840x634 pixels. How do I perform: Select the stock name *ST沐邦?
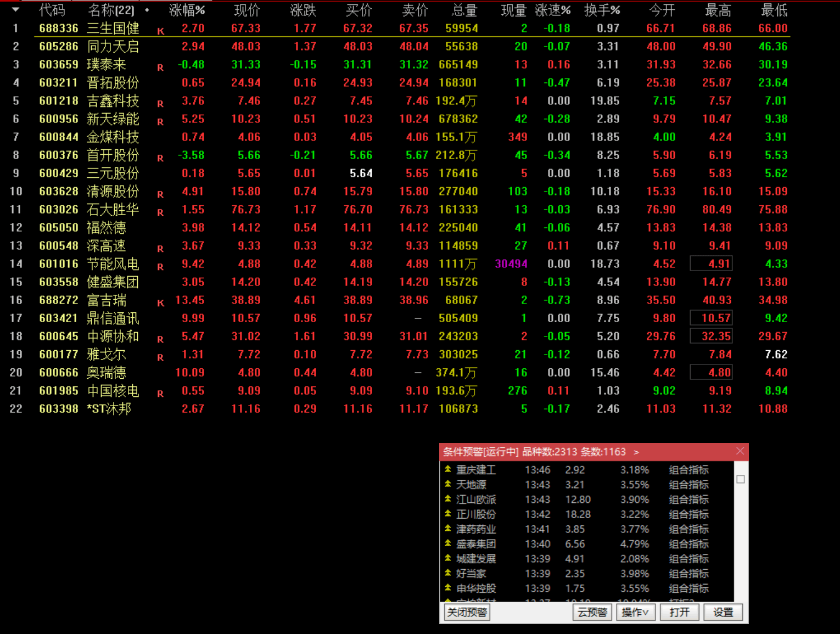(x=109, y=408)
